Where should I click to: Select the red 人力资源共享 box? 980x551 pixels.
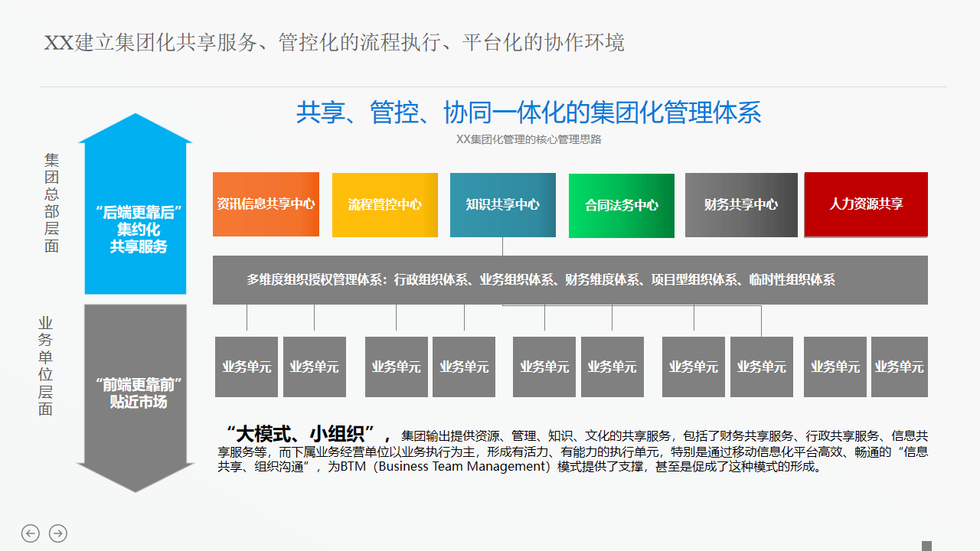click(x=865, y=204)
